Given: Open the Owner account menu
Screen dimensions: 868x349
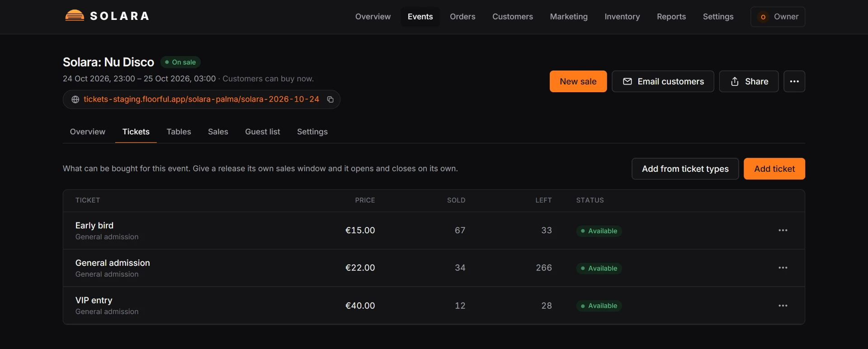Looking at the screenshot, I should (778, 17).
